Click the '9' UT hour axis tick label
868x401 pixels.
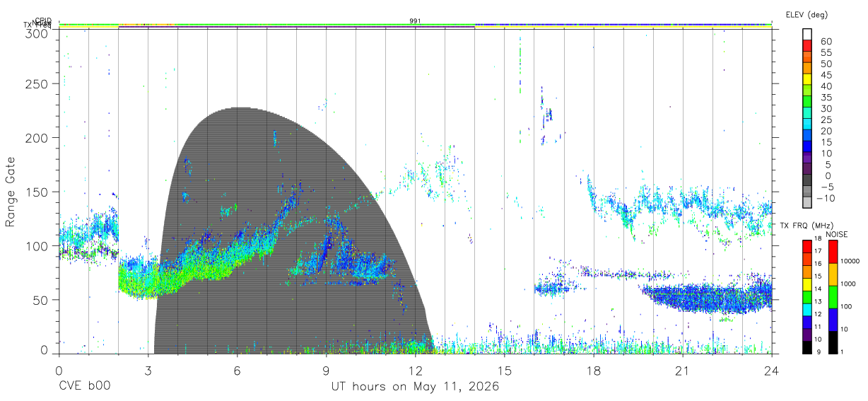coord(326,370)
